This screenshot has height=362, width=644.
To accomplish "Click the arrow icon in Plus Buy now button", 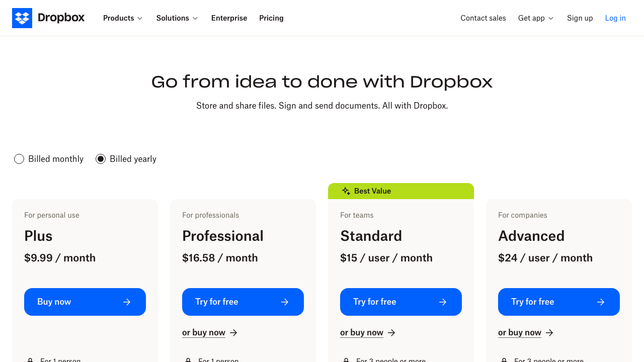I will pyautogui.click(x=127, y=302).
